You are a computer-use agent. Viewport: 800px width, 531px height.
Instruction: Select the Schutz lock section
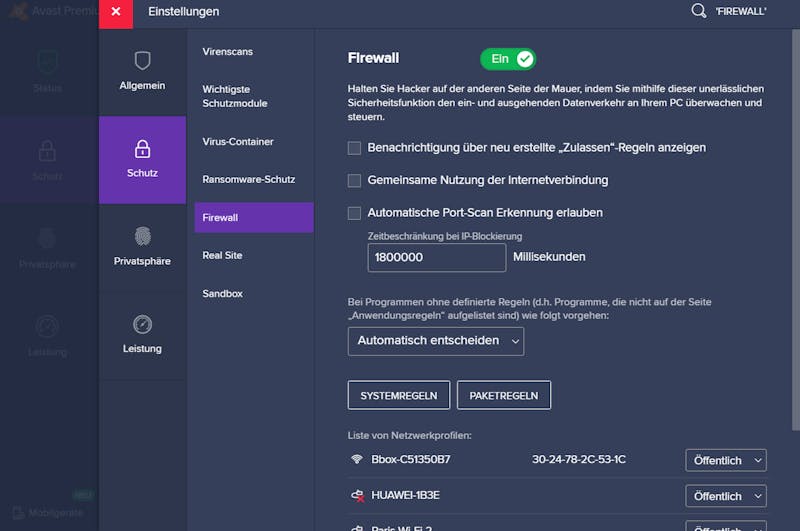point(142,160)
